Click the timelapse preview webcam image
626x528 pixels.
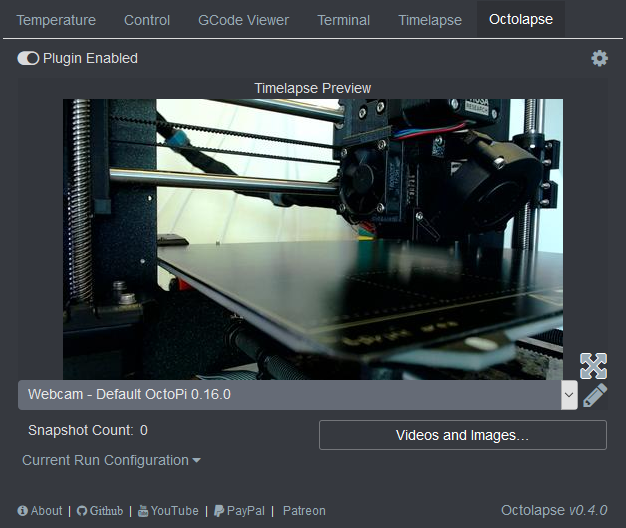[x=313, y=239]
